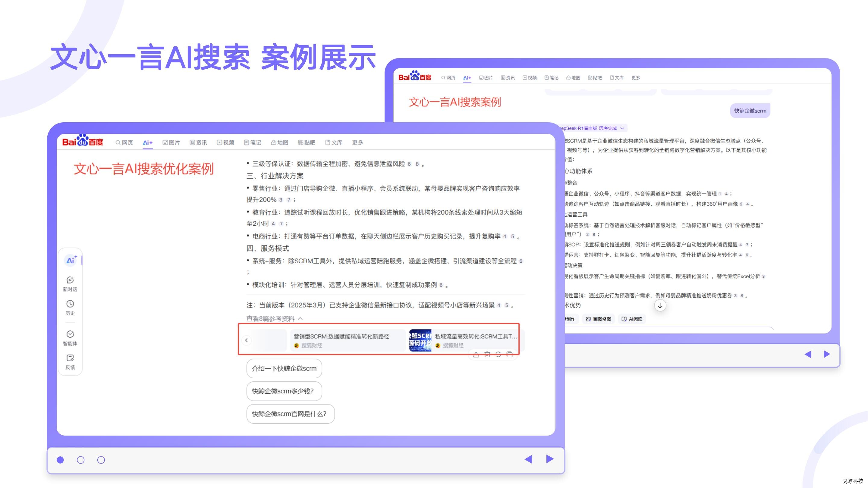The height and width of the screenshot is (488, 868).
Task: Open 资讯 tab in front window
Action: pos(199,142)
